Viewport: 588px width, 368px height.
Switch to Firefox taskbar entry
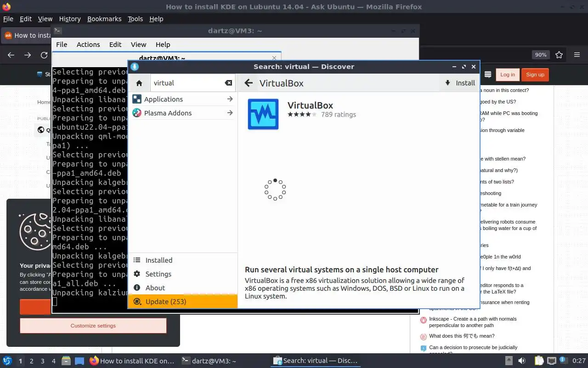pyautogui.click(x=132, y=361)
